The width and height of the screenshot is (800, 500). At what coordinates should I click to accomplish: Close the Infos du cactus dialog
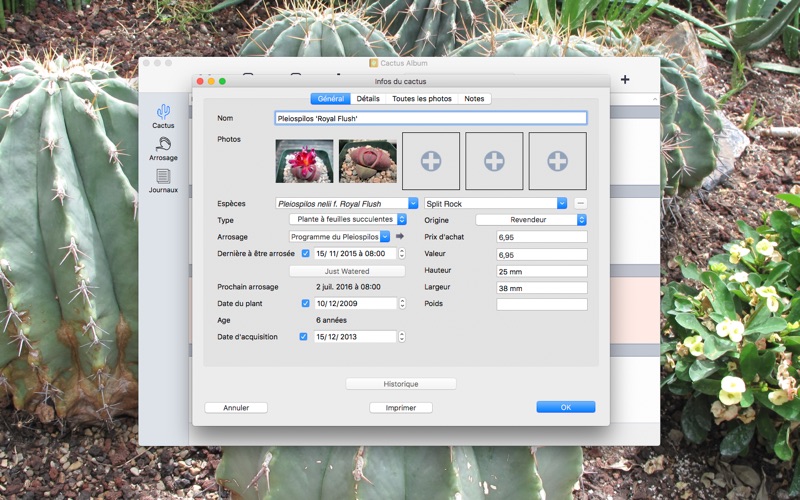pyautogui.click(x=200, y=81)
